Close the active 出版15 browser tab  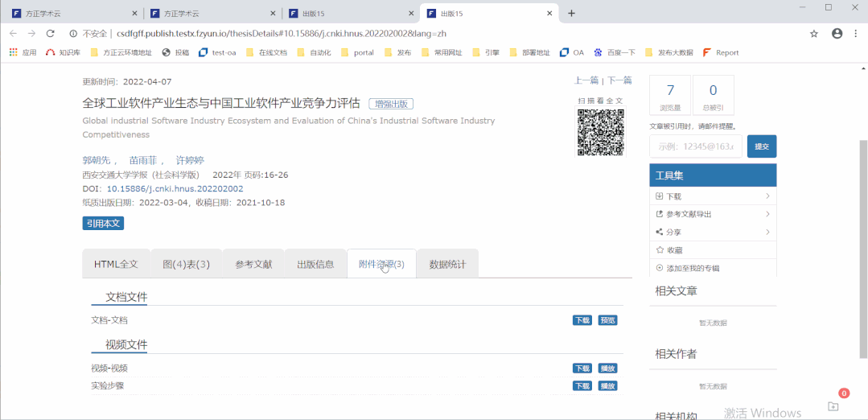pos(549,14)
